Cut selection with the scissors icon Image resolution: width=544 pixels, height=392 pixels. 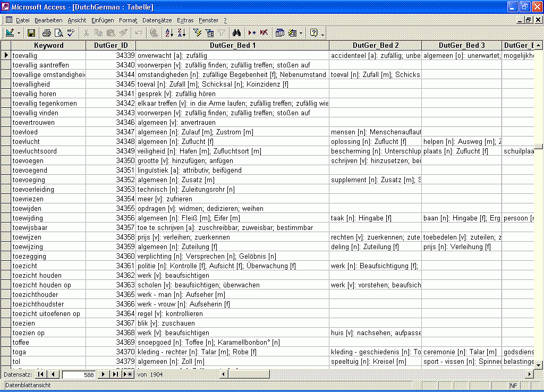coord(86,33)
